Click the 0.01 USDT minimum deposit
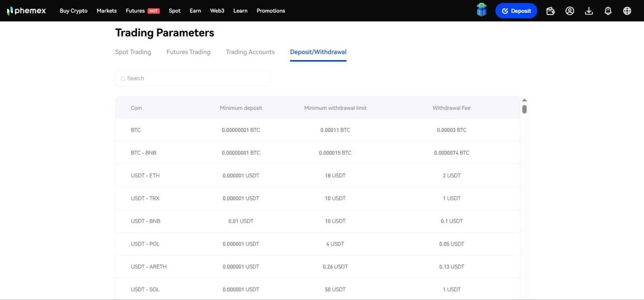 point(241,221)
